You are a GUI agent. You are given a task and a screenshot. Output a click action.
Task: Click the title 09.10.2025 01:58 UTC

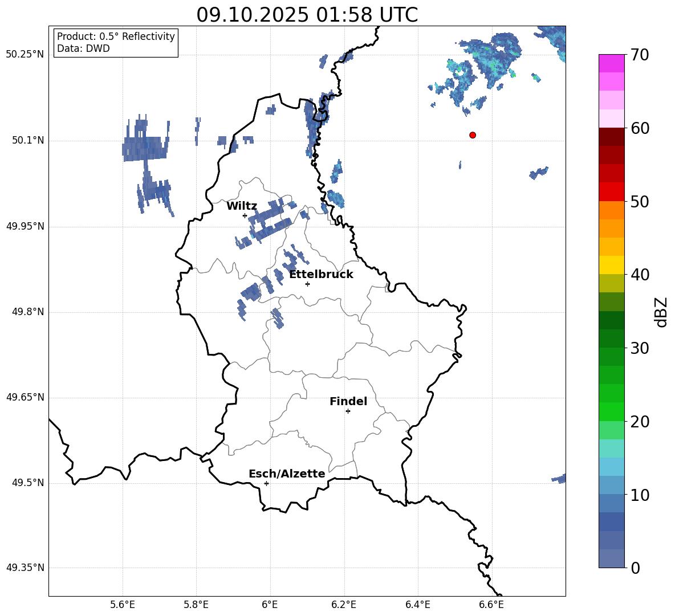[x=307, y=15]
